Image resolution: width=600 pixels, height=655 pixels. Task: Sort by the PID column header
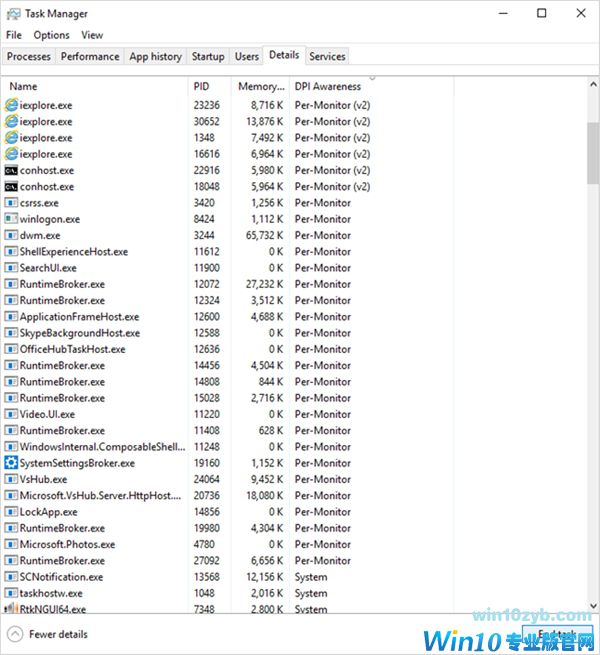click(x=210, y=86)
